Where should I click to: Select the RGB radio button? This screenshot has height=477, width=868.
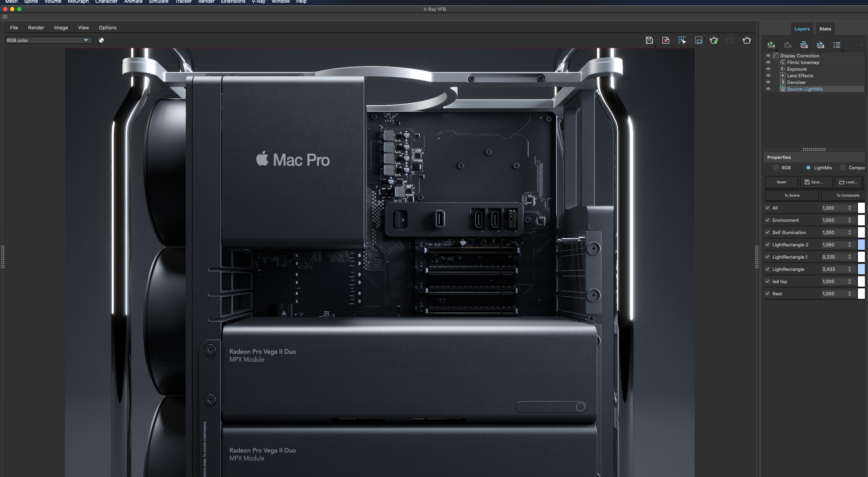coord(776,168)
